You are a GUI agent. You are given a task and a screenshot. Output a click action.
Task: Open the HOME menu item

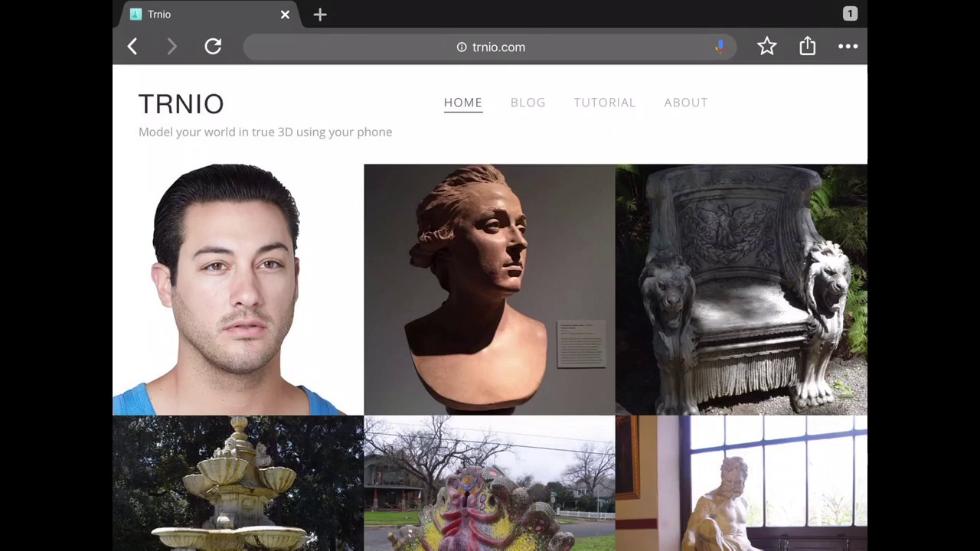coord(462,103)
